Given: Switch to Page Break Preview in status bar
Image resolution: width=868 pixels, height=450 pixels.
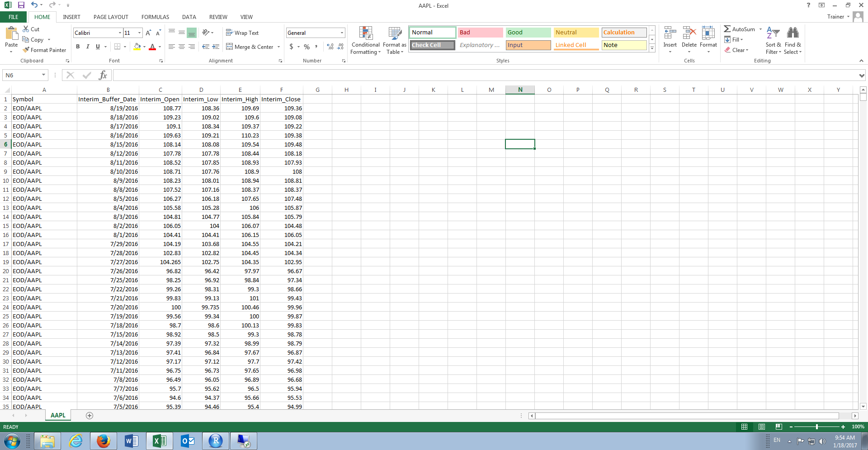Looking at the screenshot, I should pos(778,426).
